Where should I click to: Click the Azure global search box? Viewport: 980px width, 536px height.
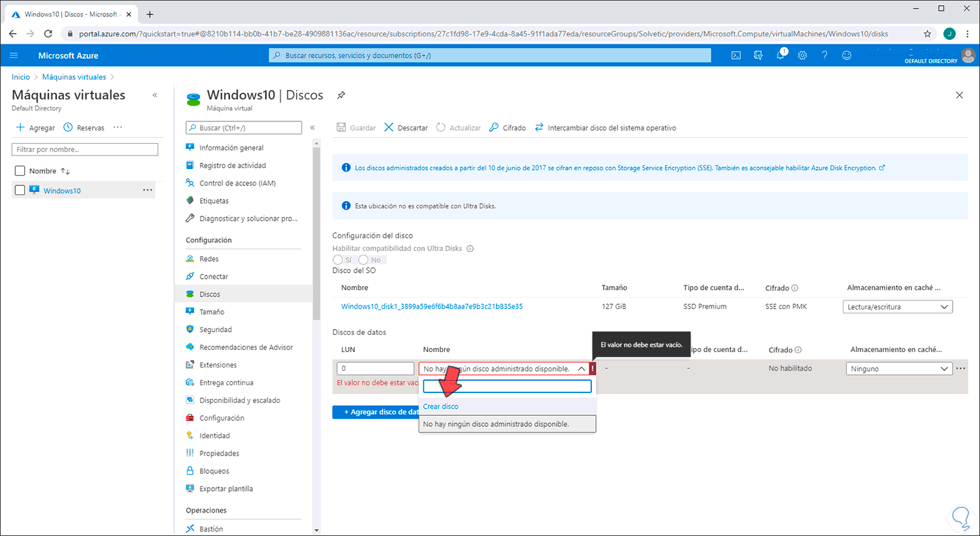pos(490,55)
